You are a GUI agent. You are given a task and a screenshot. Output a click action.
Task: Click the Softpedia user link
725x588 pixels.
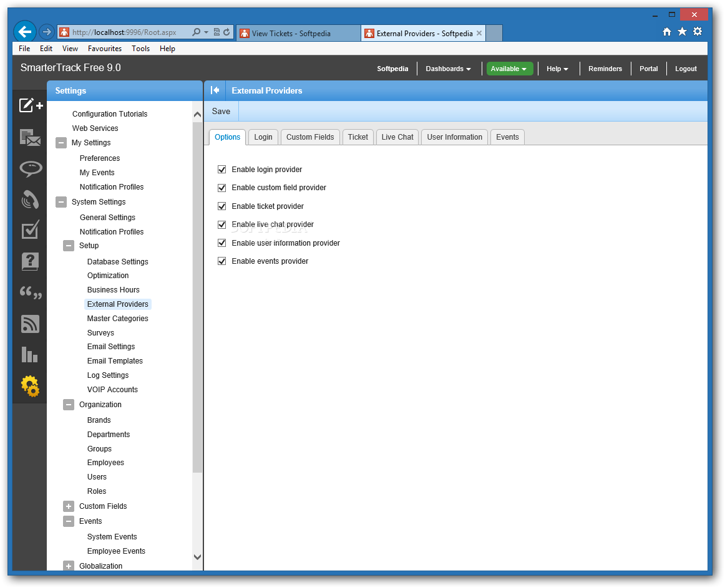[x=392, y=69]
